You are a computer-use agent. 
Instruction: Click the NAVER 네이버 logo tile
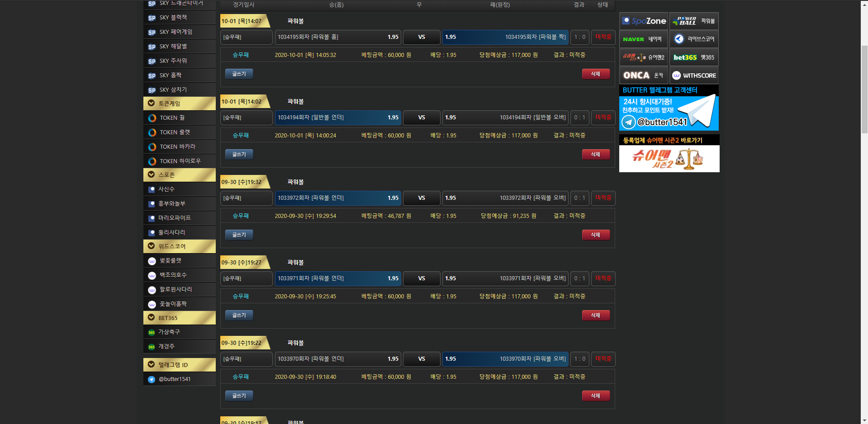(x=643, y=39)
